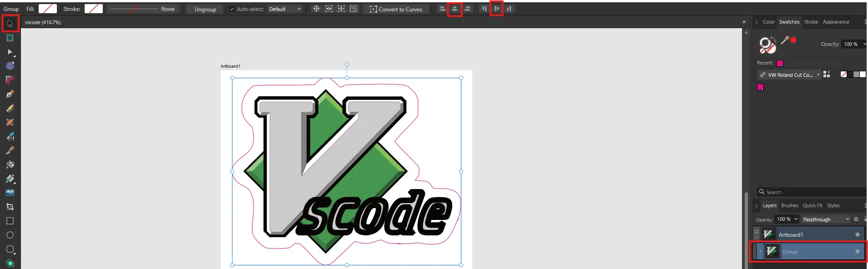Click the Ungroup button

pos(205,9)
